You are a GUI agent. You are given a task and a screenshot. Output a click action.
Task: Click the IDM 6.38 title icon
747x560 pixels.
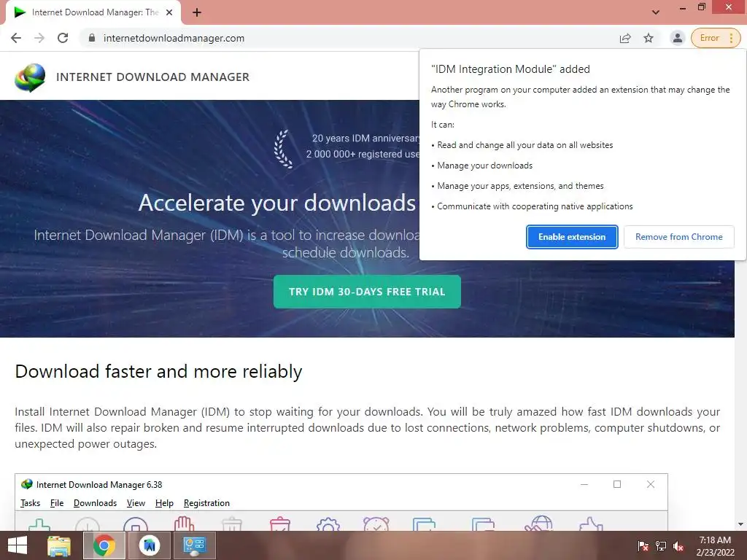27,484
